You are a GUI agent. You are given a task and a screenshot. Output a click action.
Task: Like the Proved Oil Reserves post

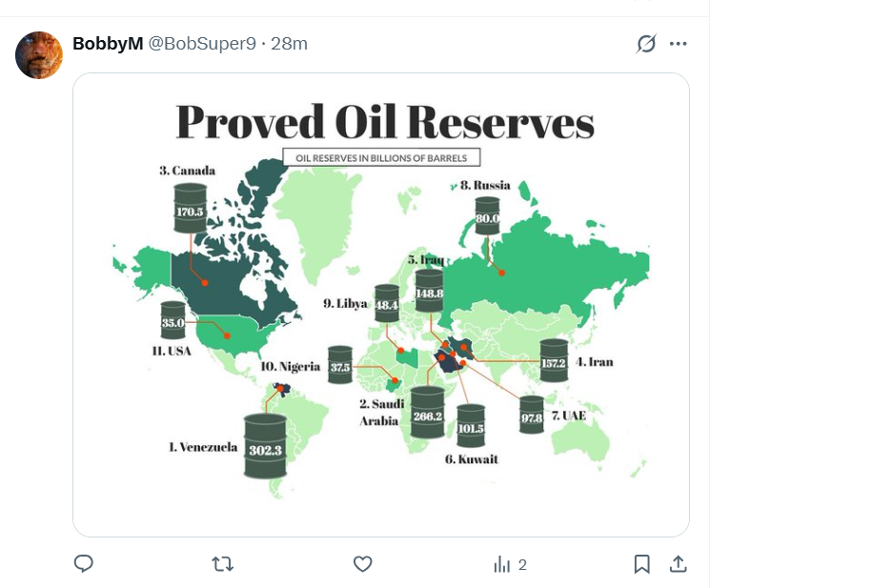point(362,564)
